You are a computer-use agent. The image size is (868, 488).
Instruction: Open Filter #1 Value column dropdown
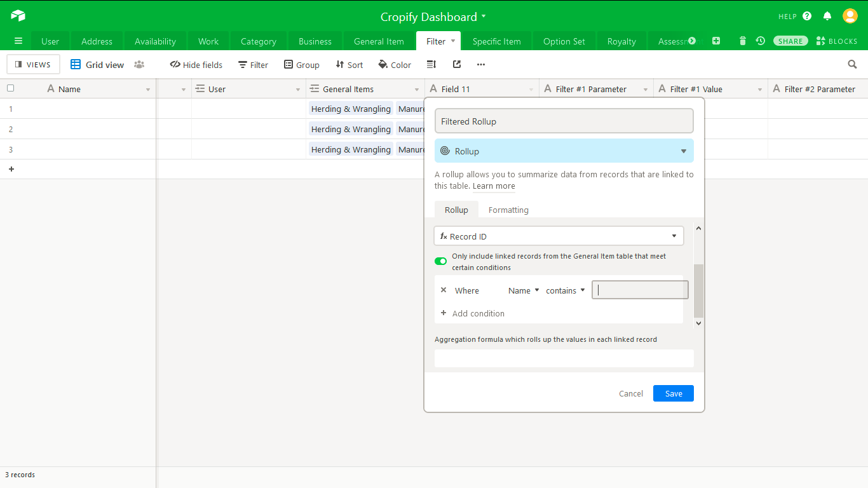[760, 90]
